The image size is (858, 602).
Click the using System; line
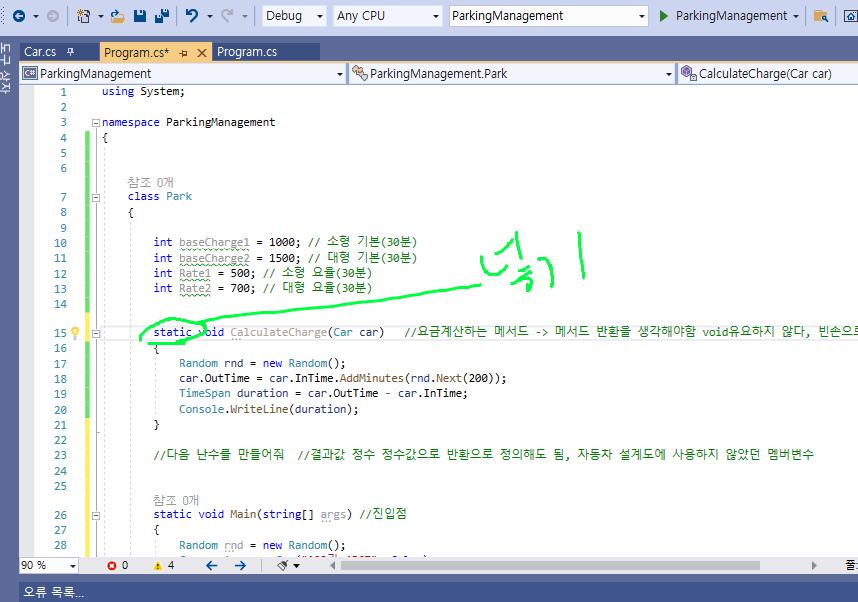coord(143,91)
